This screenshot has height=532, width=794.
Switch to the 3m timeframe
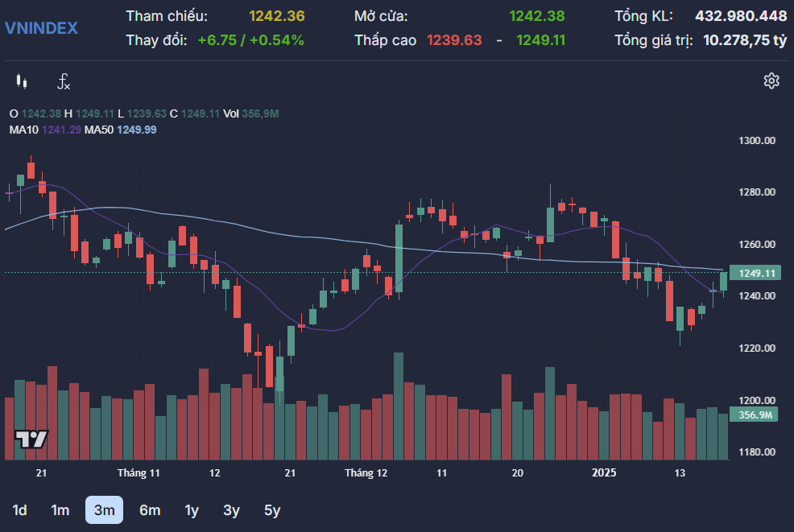(105, 509)
